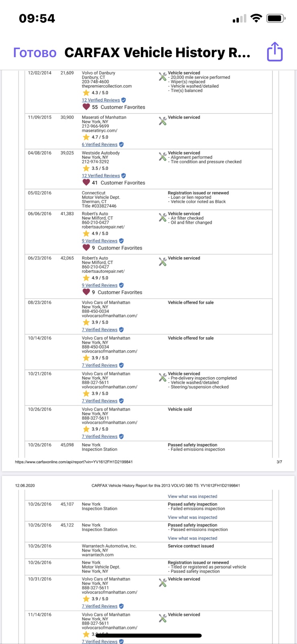Viewport: 297px width, 644px height.
Task: Open Westside Autobody 12 Verified Reviews link
Action: [x=101, y=176]
